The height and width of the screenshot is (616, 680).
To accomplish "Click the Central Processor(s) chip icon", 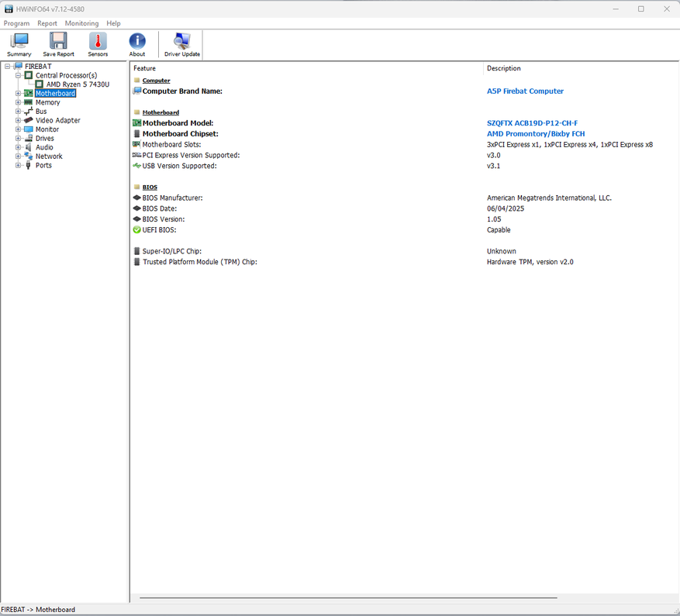I will 29,75.
